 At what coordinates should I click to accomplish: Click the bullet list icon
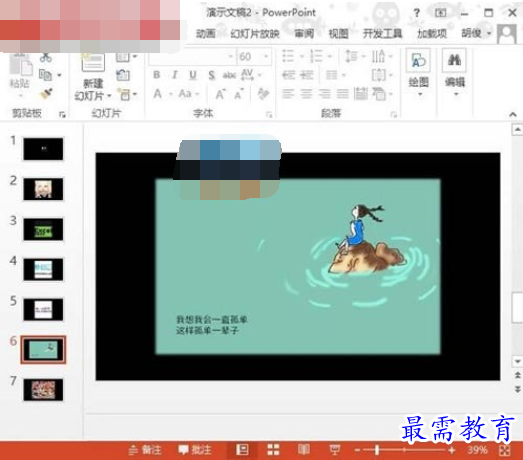[x=288, y=56]
